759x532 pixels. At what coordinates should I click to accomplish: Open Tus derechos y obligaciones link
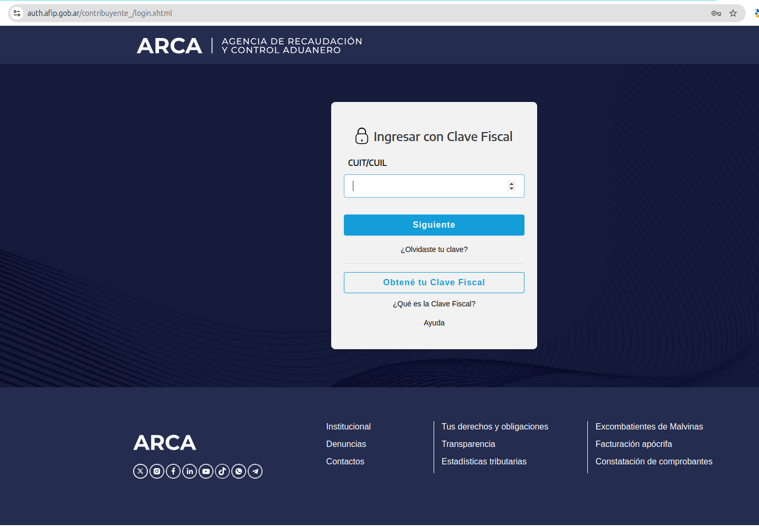[x=495, y=426]
